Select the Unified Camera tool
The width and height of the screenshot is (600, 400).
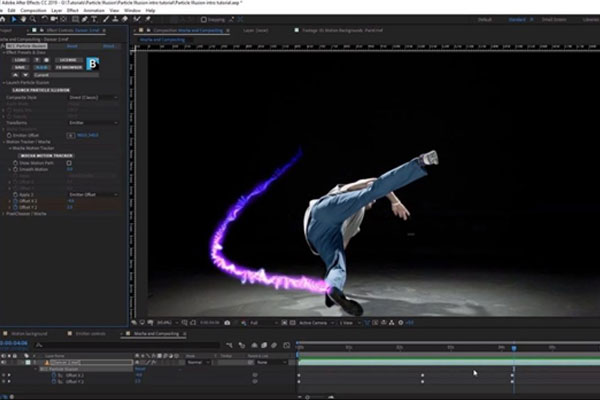(x=54, y=19)
